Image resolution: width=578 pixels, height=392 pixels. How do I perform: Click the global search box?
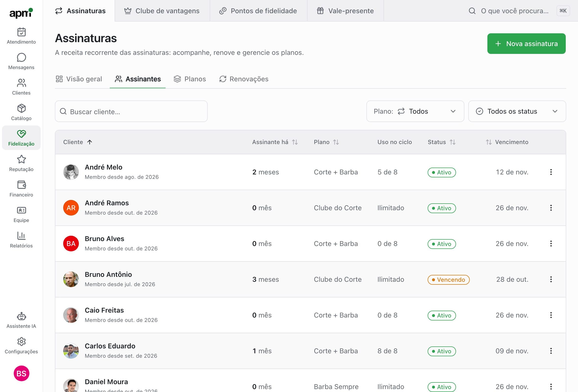(519, 11)
